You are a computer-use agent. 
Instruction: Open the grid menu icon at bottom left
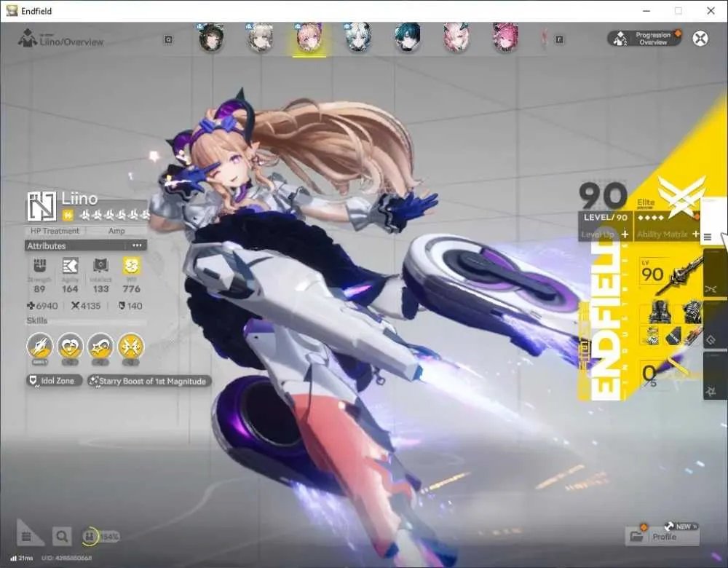coord(26,537)
